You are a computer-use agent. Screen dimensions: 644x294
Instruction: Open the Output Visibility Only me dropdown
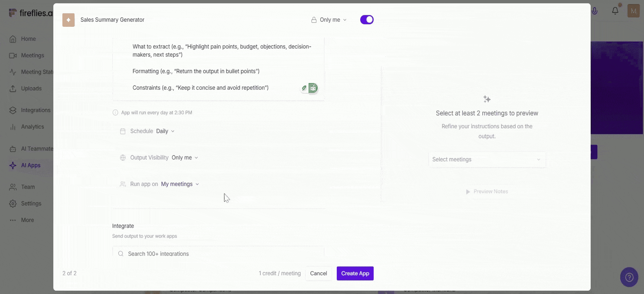pyautogui.click(x=185, y=158)
